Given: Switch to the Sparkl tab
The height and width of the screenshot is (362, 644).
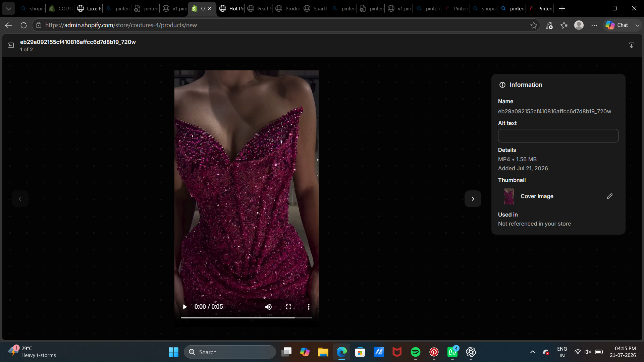Looking at the screenshot, I should coord(315,8).
